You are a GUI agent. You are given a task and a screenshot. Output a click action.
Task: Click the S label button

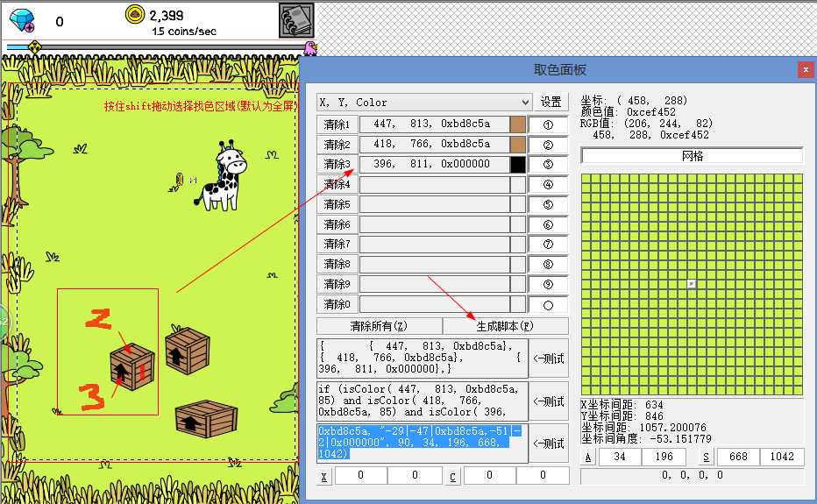point(706,457)
